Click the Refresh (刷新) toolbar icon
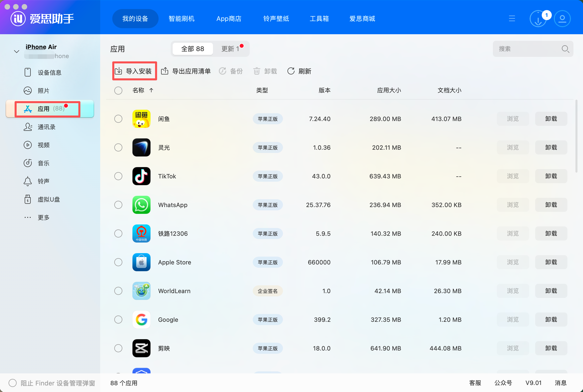 coord(291,71)
